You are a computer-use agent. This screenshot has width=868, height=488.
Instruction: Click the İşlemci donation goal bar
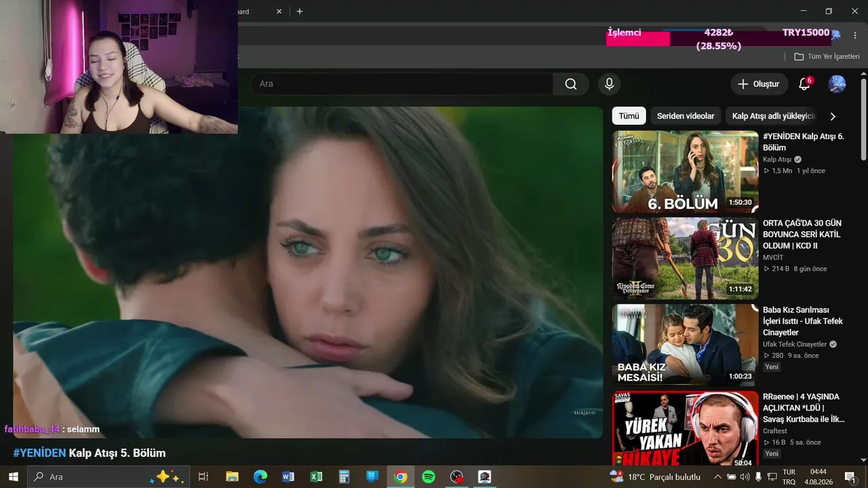719,37
